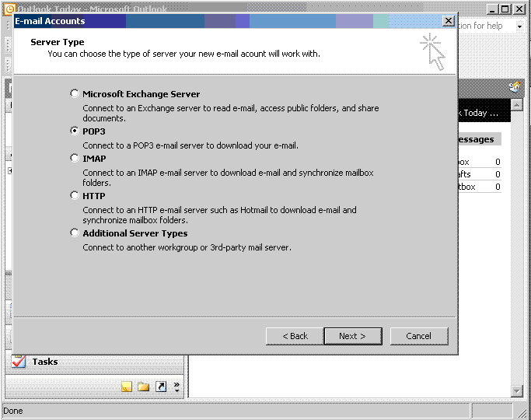The image size is (531, 420).
Task: Click the Outlook Today scrollbar down arrow
Action: pyautogui.click(x=516, y=391)
